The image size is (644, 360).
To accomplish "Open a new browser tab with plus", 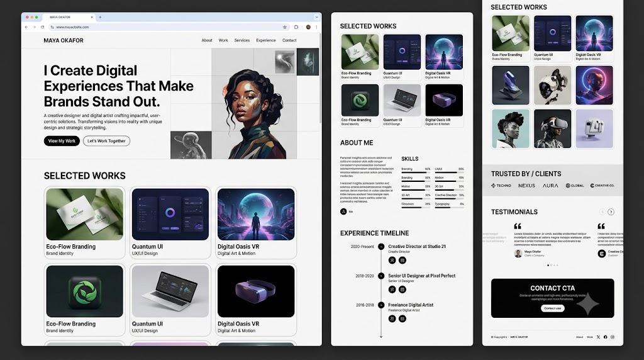I will 100,17.
